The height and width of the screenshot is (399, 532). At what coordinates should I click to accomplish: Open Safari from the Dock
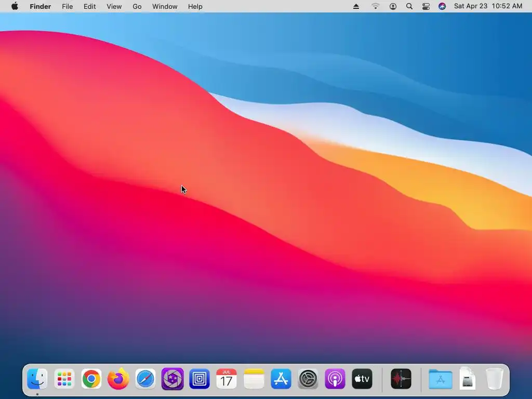(x=145, y=379)
